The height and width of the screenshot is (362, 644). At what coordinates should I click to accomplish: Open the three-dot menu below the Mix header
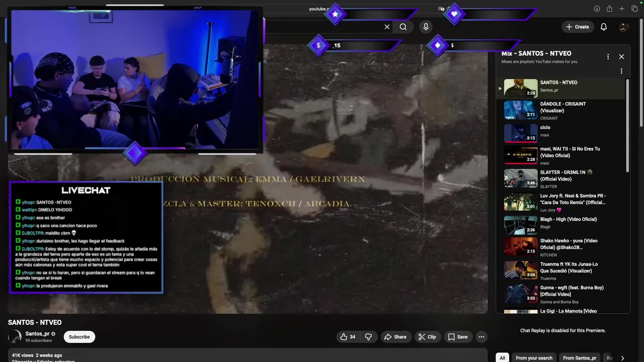(621, 71)
